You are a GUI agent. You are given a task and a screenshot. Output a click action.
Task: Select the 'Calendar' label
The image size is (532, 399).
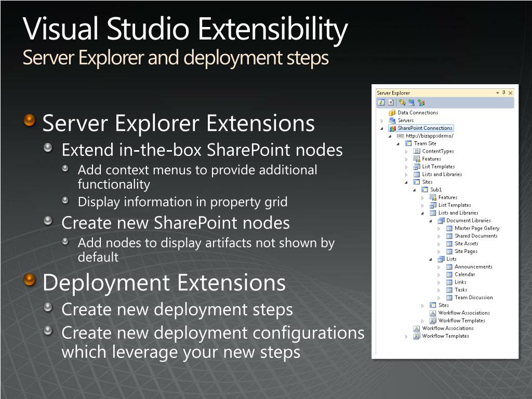465,274
